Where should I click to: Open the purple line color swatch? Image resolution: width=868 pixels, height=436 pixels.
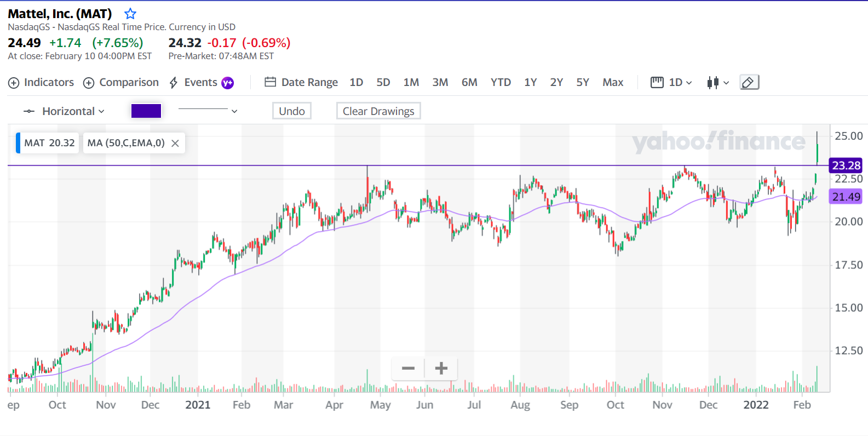[x=146, y=111]
